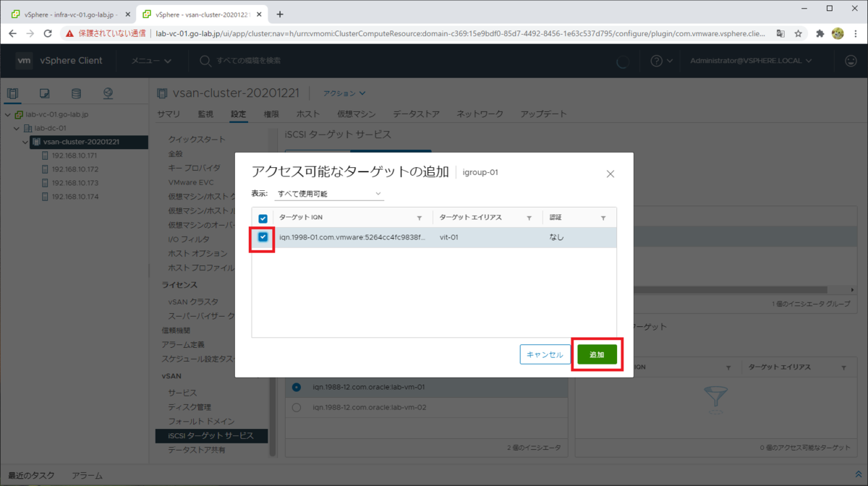Collapse the ライセンス section header
Image resolution: width=868 pixels, height=486 pixels.
[x=179, y=285]
